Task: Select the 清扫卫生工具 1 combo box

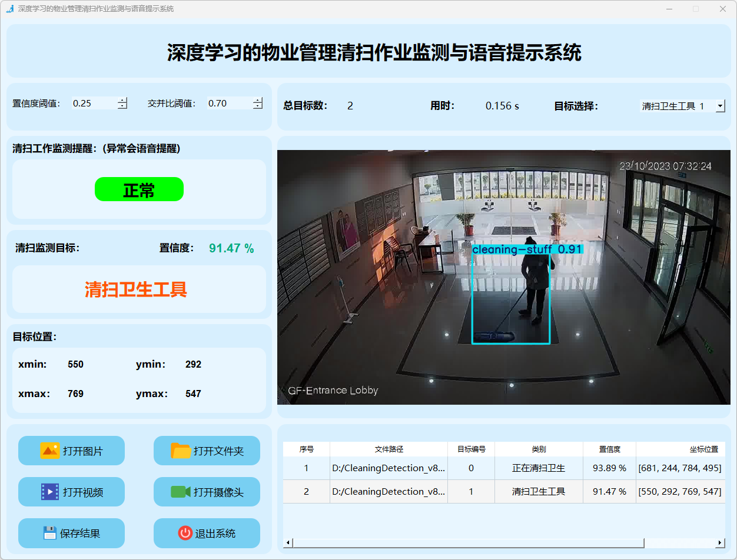Action: click(x=676, y=106)
